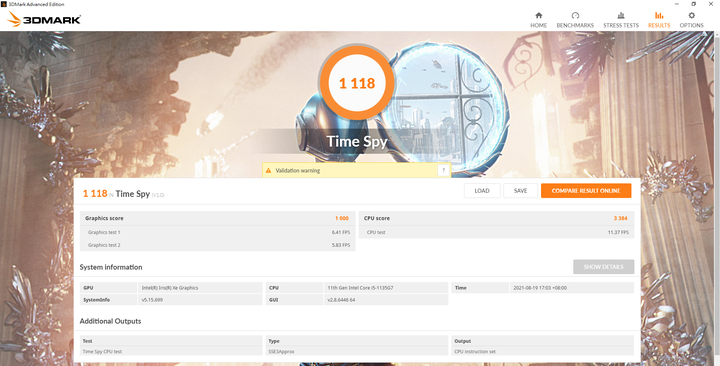Minimize the 3DMark window

676,4
